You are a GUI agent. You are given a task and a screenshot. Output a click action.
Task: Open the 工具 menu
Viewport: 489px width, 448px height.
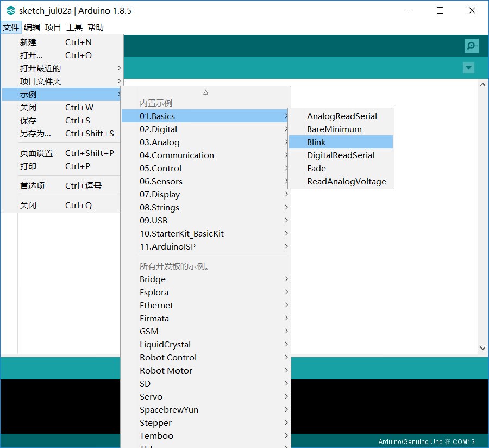coord(74,27)
